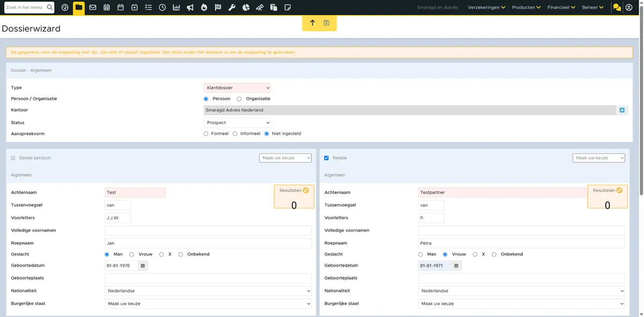Screen dimensions: 644x317
Task: Open the flame icon in toolbar
Action: click(x=204, y=8)
